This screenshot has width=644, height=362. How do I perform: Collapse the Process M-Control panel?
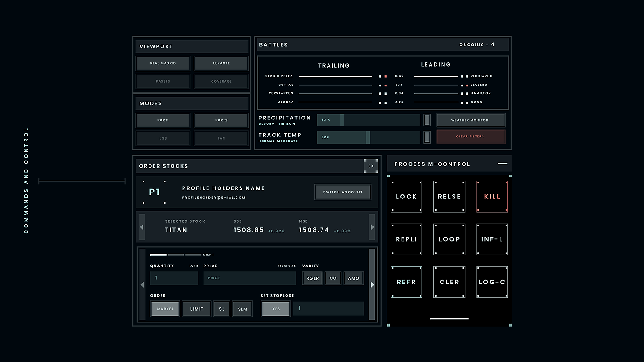502,164
